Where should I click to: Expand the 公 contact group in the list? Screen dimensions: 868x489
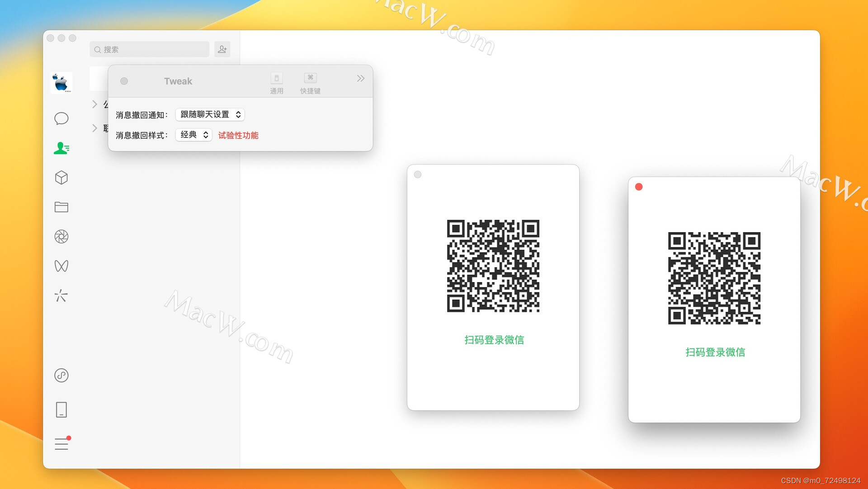95,104
